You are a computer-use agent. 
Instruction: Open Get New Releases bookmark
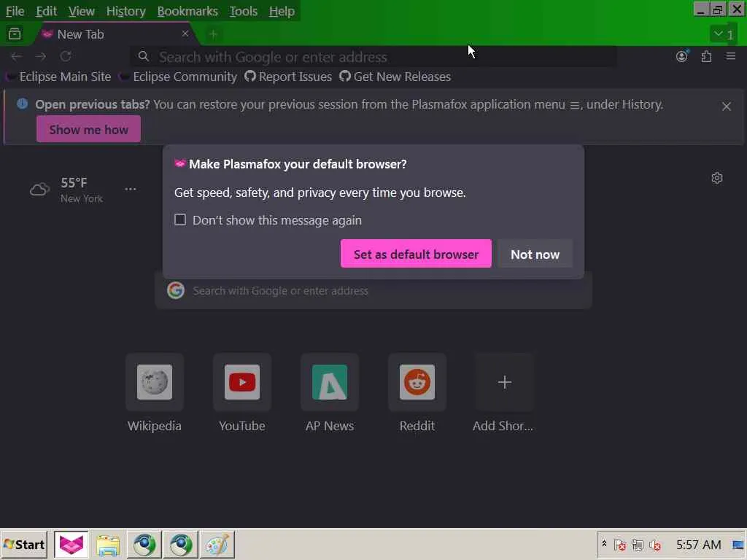point(395,77)
